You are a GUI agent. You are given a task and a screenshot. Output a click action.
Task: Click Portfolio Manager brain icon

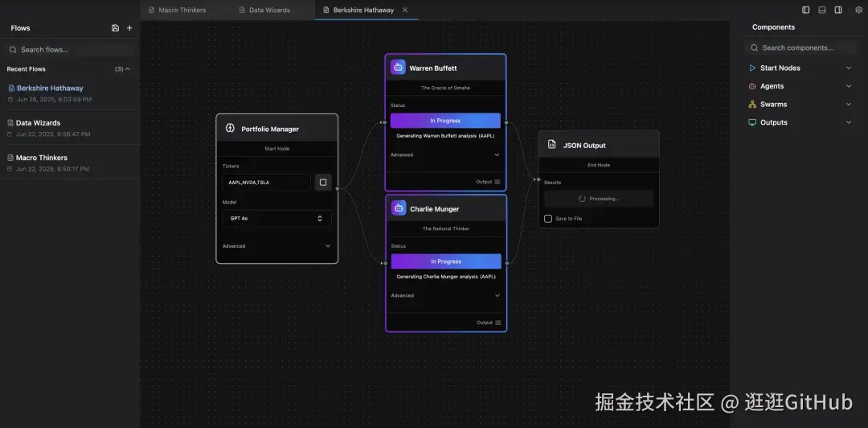coord(231,128)
